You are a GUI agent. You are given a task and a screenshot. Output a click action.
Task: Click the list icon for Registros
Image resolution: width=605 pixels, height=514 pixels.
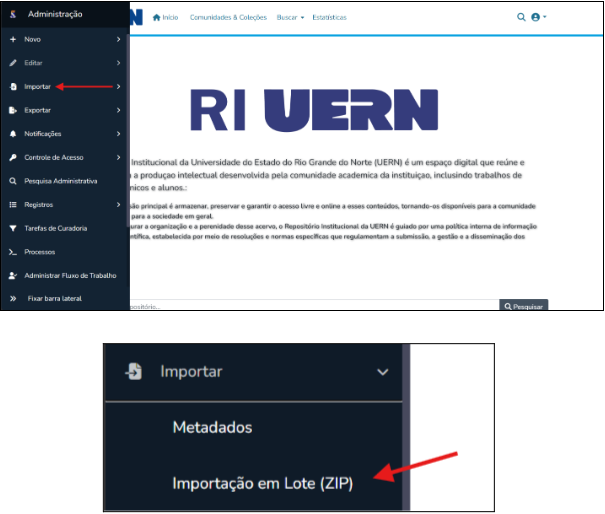pyautogui.click(x=13, y=205)
